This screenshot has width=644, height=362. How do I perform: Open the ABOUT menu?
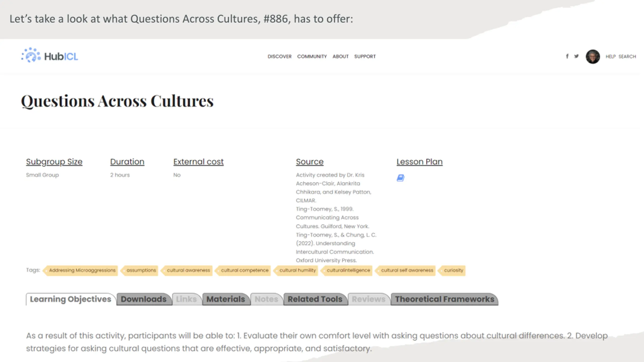click(x=341, y=57)
